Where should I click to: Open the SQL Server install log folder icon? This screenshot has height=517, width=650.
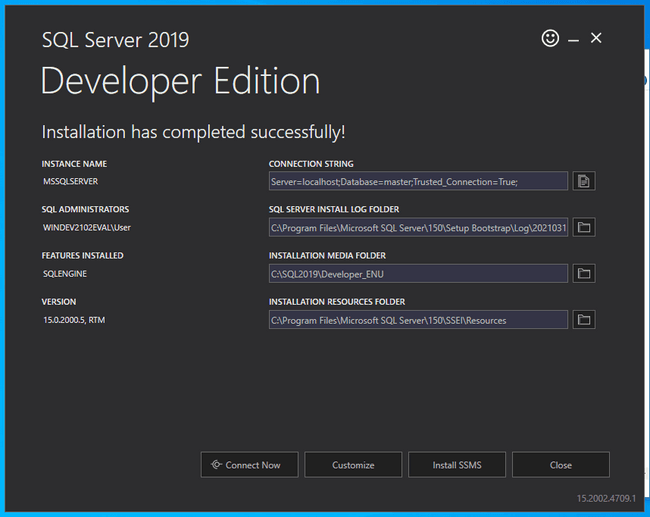pyautogui.click(x=585, y=228)
